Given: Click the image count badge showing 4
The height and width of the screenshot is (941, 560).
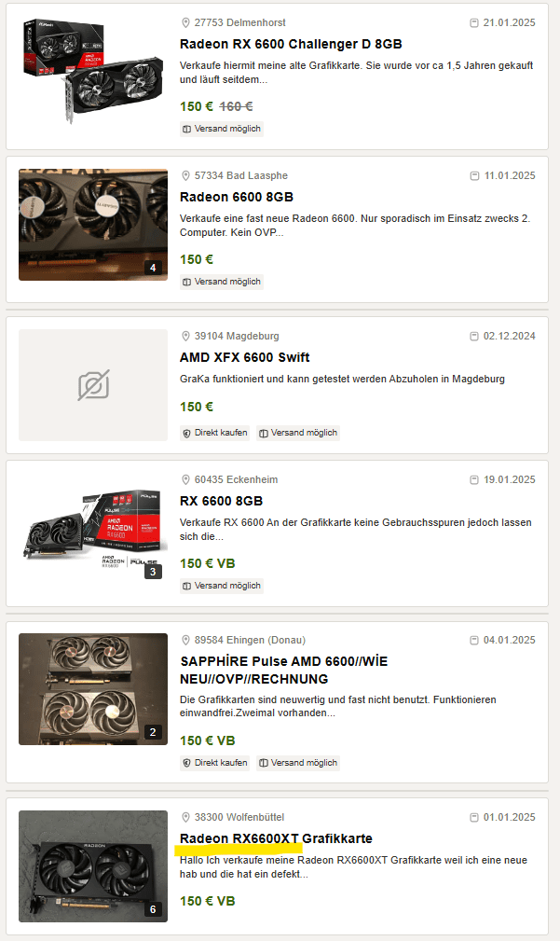Looking at the screenshot, I should coord(154,268).
